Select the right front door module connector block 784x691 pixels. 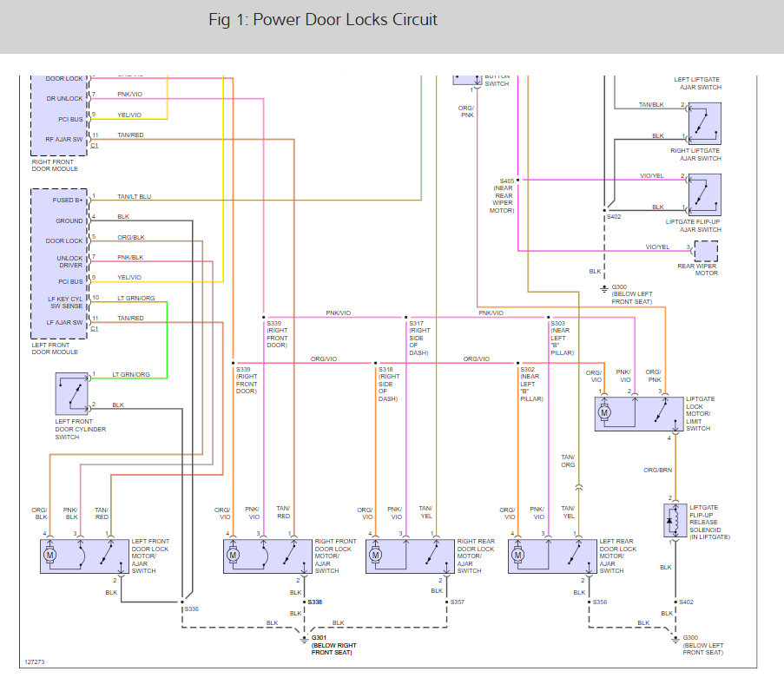pyautogui.click(x=59, y=110)
